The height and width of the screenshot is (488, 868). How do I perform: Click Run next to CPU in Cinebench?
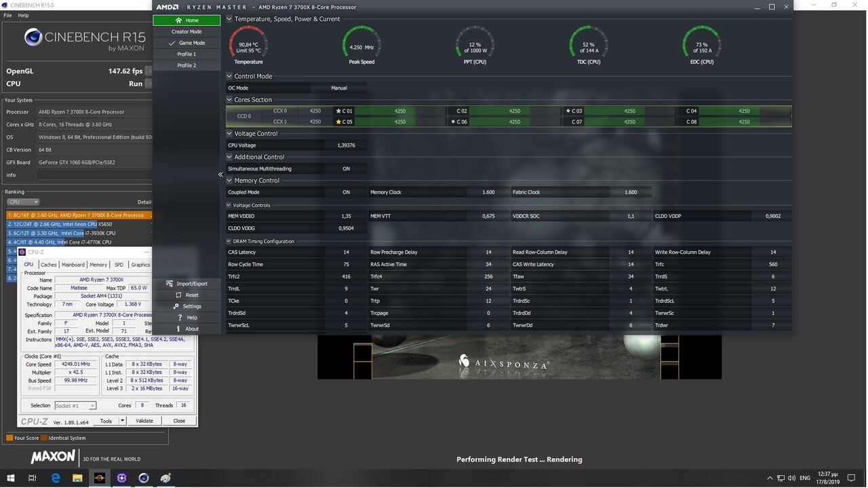click(136, 83)
